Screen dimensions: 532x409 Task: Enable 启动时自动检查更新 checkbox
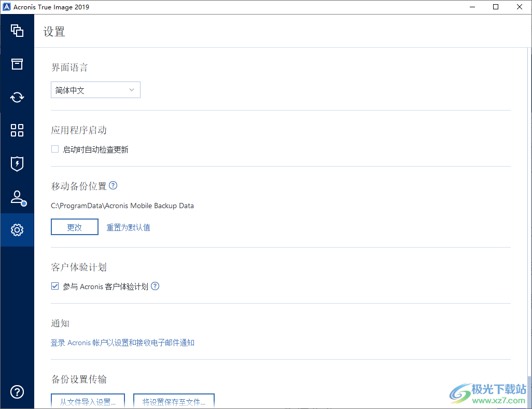(55, 149)
